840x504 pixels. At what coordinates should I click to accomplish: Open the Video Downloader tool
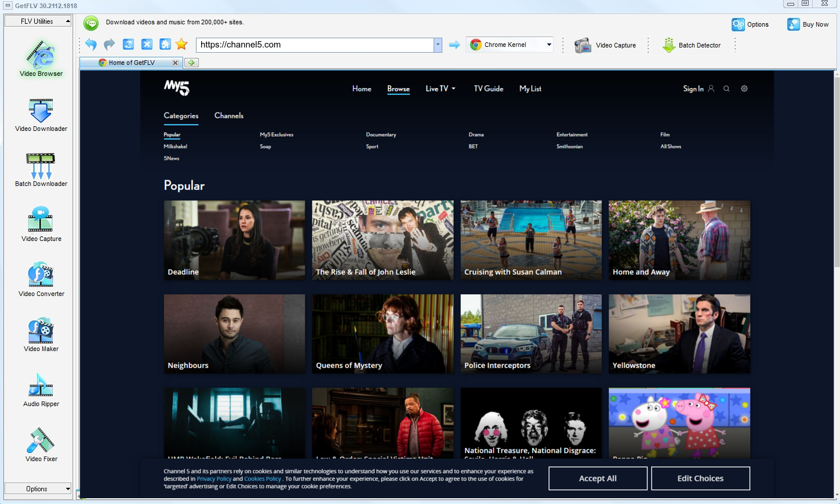coord(41,115)
